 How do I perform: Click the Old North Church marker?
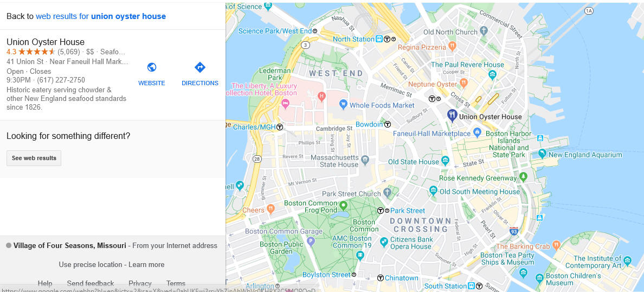tap(484, 30)
